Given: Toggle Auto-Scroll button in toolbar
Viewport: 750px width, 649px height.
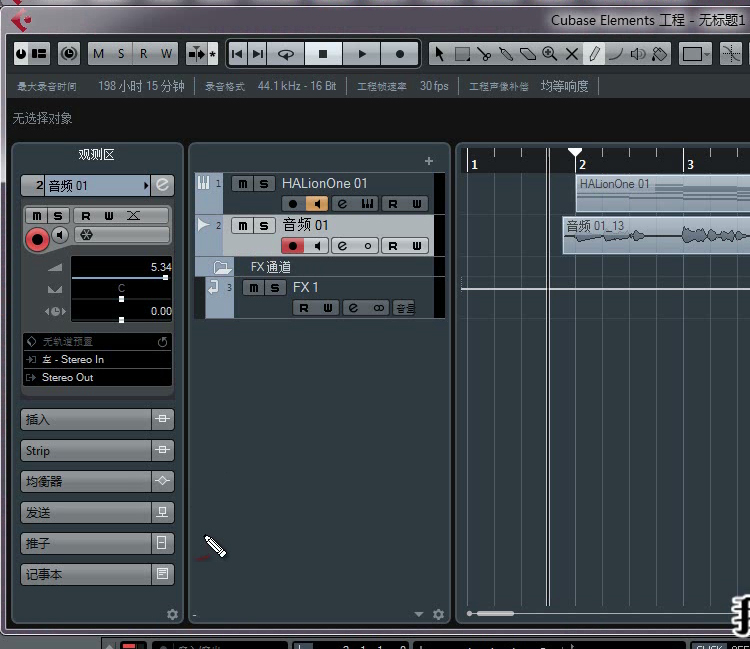Looking at the screenshot, I should (197, 54).
